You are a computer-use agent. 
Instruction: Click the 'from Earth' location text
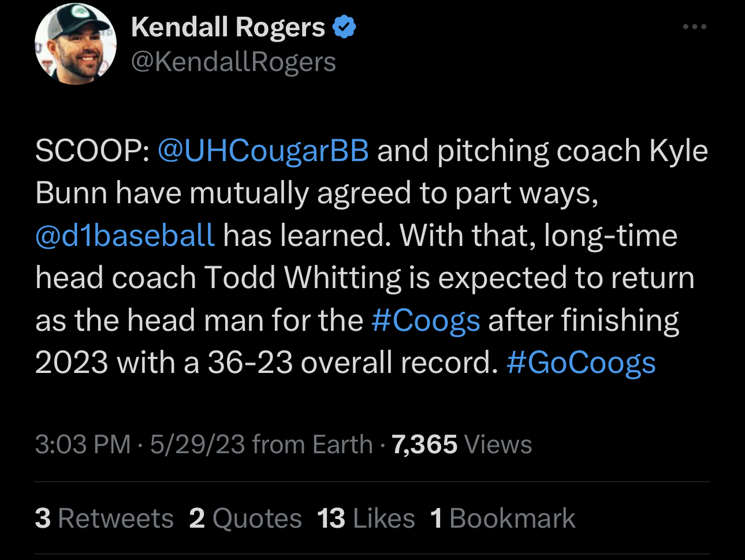pyautogui.click(x=312, y=445)
